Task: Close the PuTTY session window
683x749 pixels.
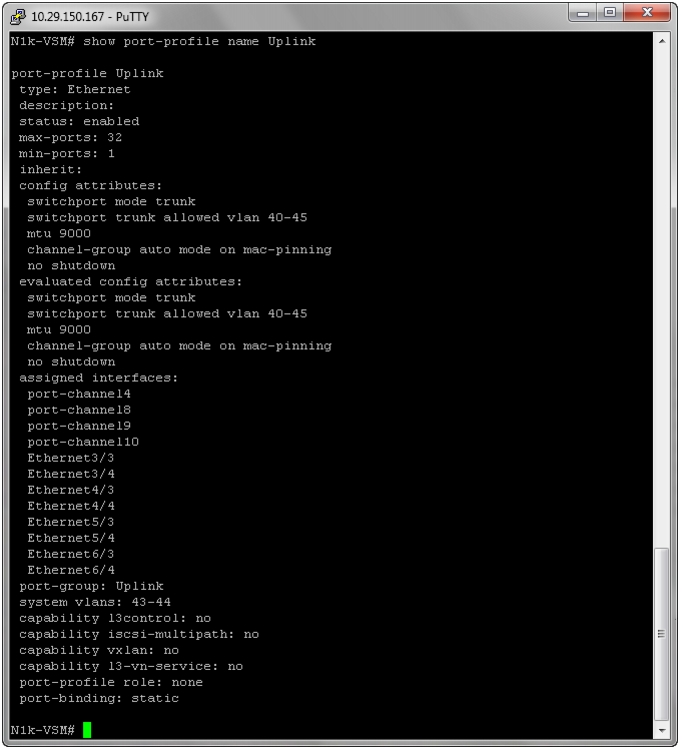Action: (x=647, y=13)
